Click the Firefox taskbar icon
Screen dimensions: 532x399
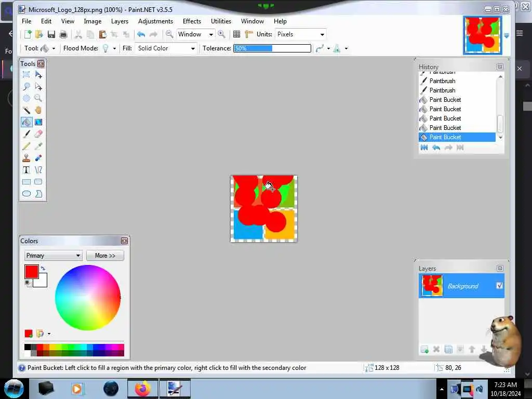tap(143, 389)
